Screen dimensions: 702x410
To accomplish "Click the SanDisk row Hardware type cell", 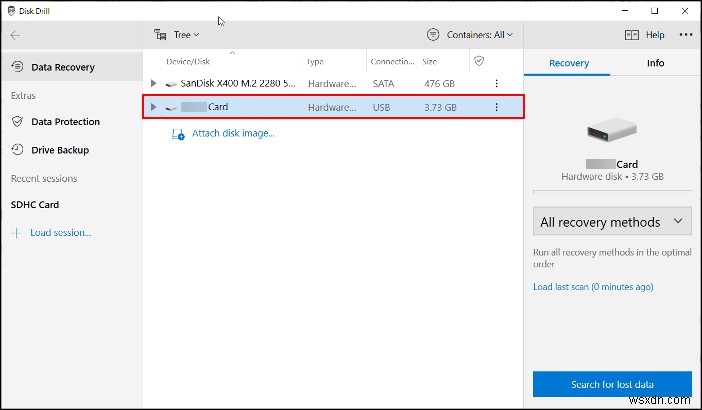I will point(332,84).
